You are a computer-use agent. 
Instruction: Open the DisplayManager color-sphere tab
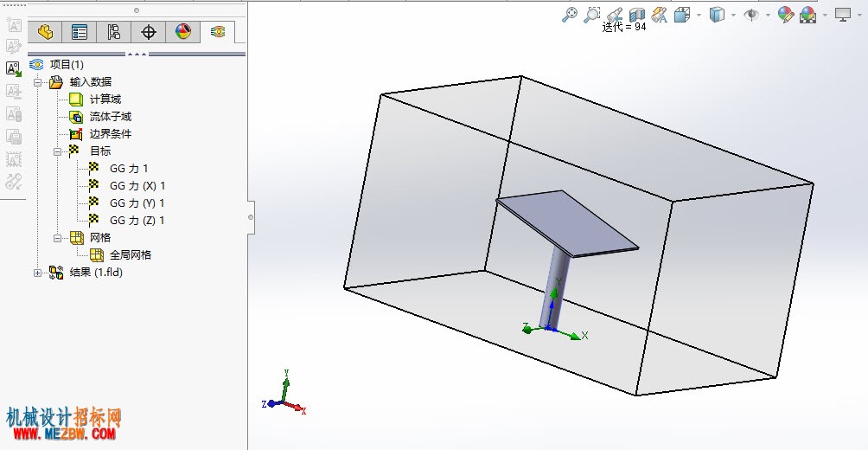tap(183, 32)
